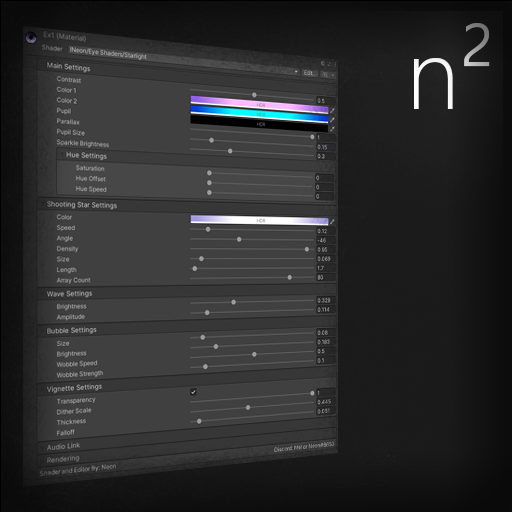Click the Edit... shader button
The width and height of the screenshot is (512, 512).
click(x=310, y=73)
